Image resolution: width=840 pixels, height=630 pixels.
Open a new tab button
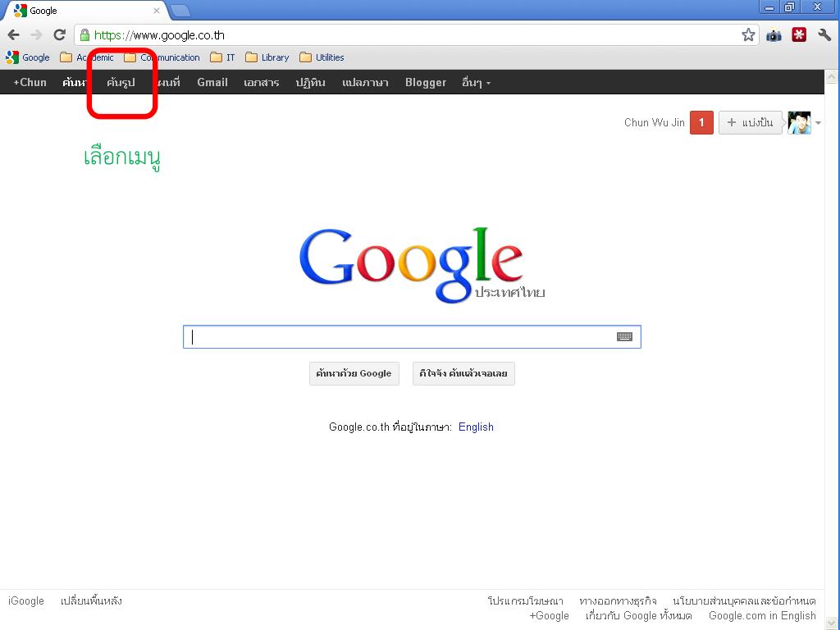point(180,11)
